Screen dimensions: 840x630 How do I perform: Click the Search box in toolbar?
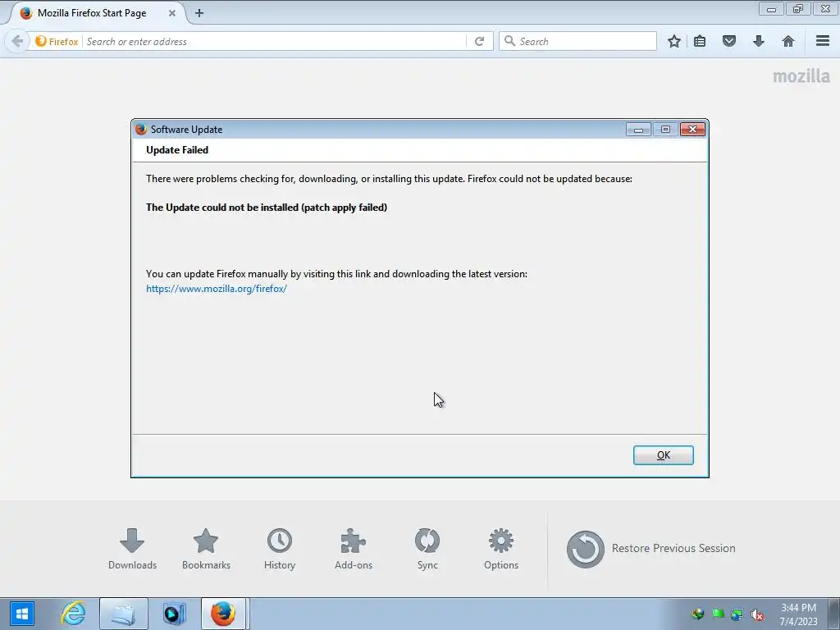click(x=577, y=41)
